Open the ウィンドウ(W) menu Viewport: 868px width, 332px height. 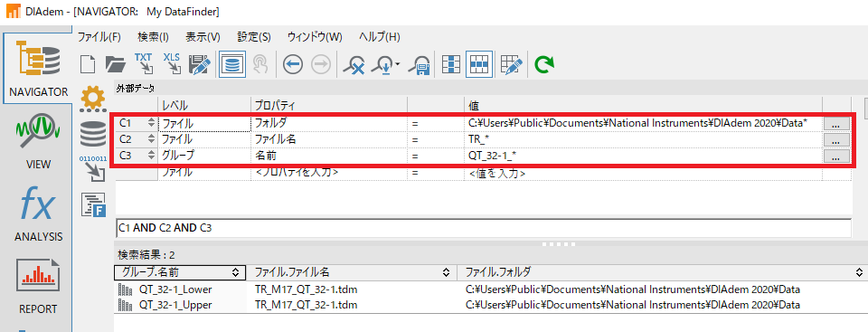(315, 37)
